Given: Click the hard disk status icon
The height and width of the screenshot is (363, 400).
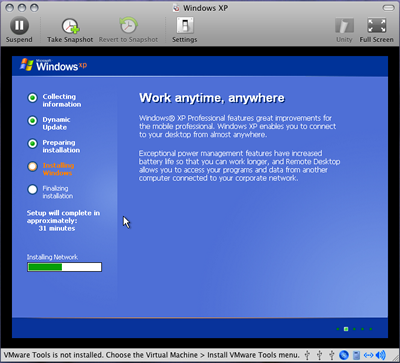Looking at the screenshot, I should pos(356,355).
